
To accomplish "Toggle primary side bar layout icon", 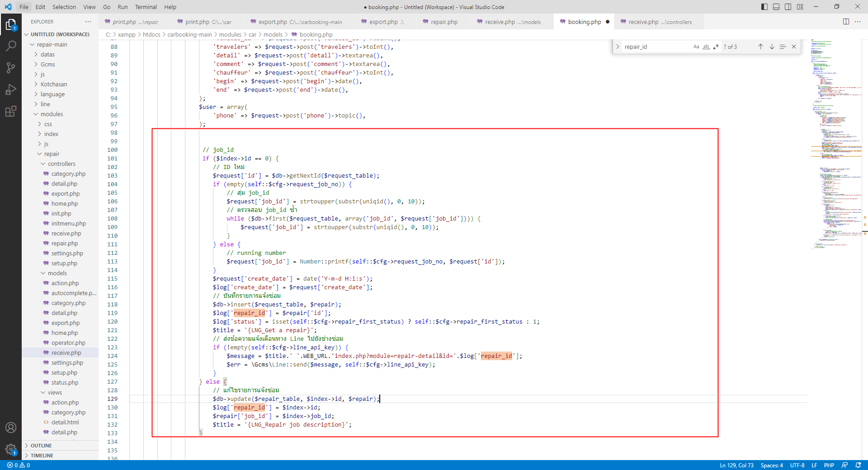I will pyautogui.click(x=764, y=7).
